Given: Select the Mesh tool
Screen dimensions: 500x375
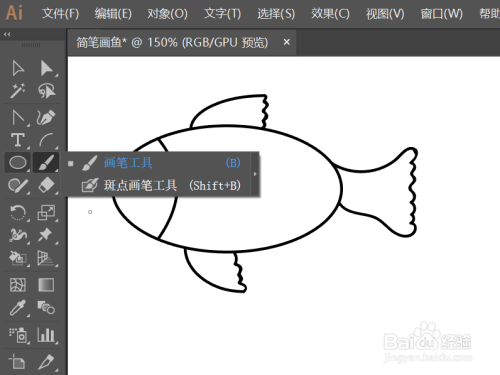Looking at the screenshot, I should point(18,285).
